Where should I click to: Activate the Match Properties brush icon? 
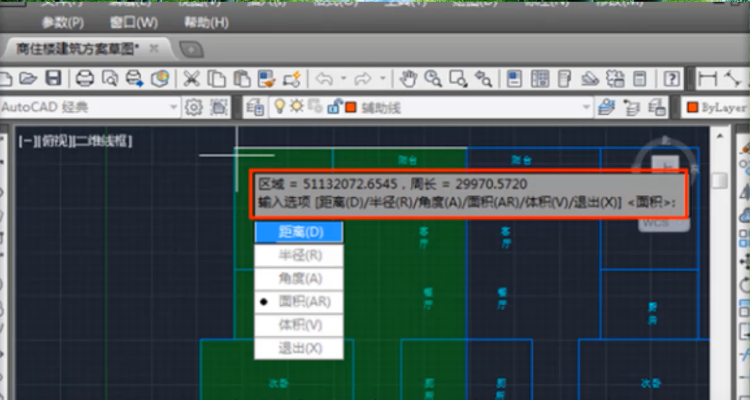pos(291,78)
